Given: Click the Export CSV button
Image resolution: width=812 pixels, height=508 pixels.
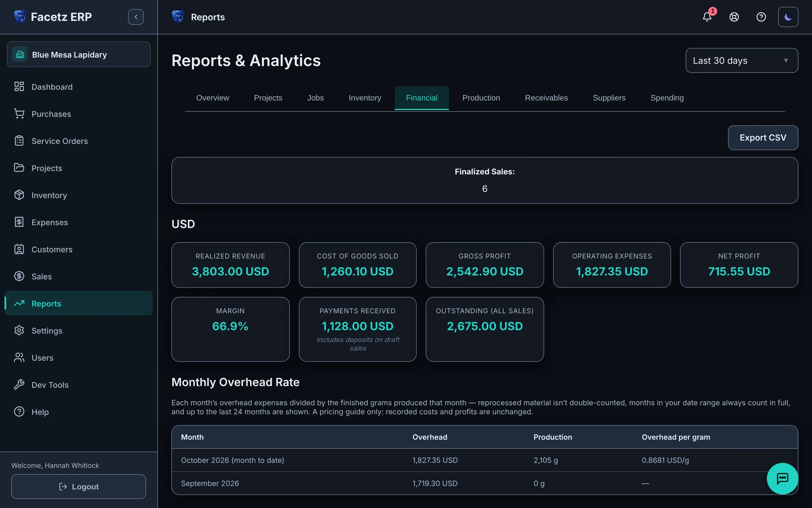Looking at the screenshot, I should 763,138.
